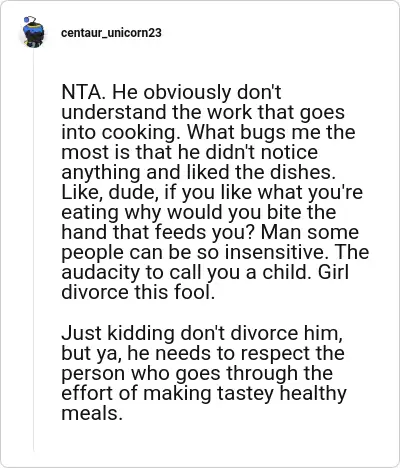Click the line "most is that he didn't notice"
The height and width of the screenshot is (468, 400).
[189, 152]
